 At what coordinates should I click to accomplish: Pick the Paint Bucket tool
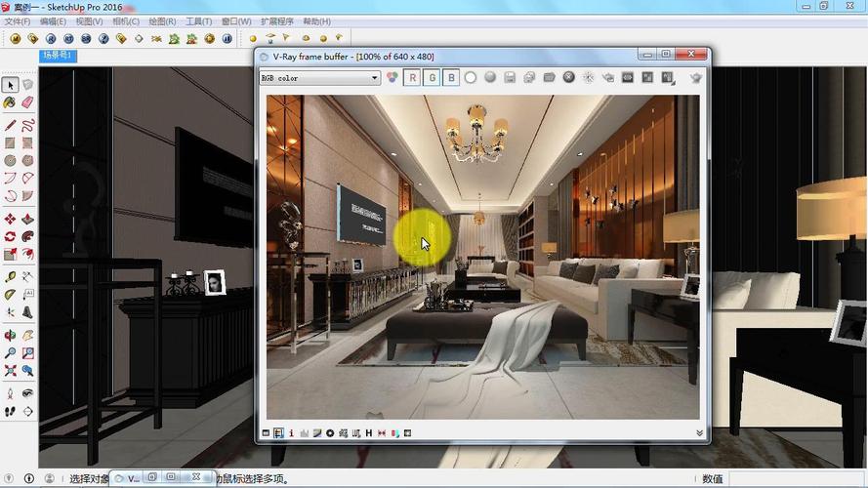click(x=10, y=102)
